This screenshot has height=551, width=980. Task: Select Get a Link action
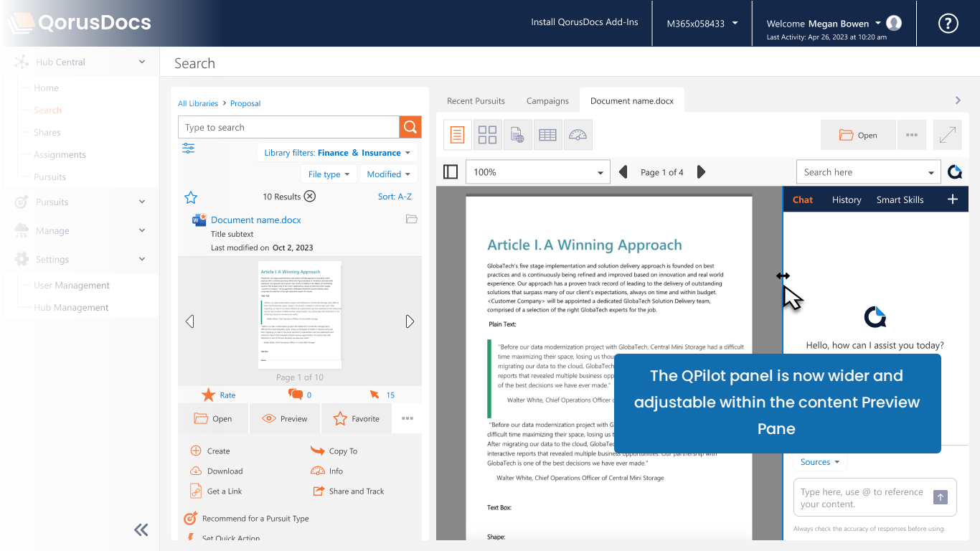point(216,491)
